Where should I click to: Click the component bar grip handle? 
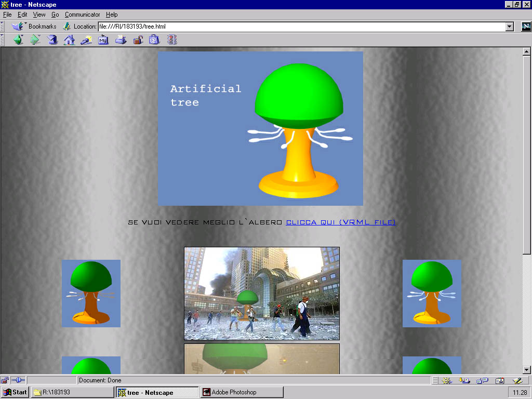tap(435, 381)
